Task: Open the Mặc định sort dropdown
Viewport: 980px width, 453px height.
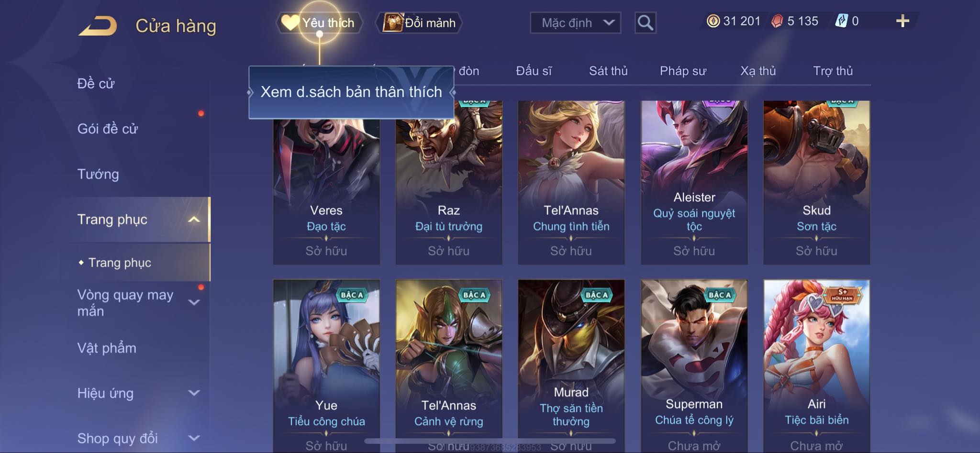Action: pyautogui.click(x=575, y=22)
